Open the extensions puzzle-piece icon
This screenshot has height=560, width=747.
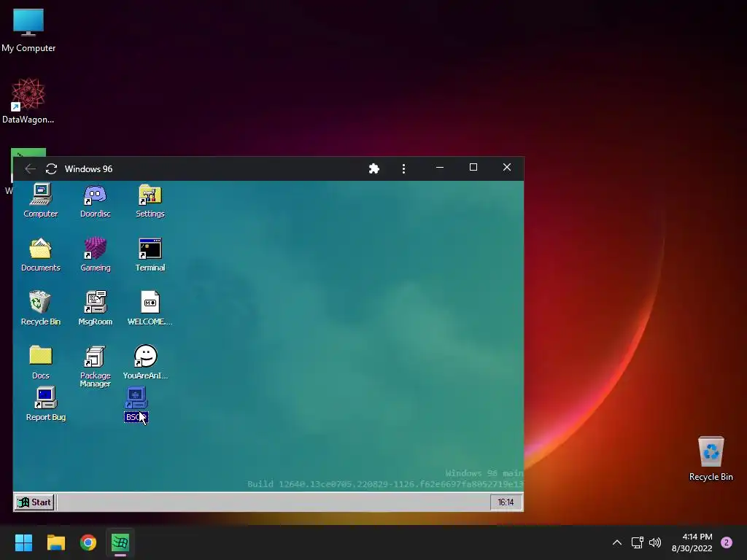(374, 168)
